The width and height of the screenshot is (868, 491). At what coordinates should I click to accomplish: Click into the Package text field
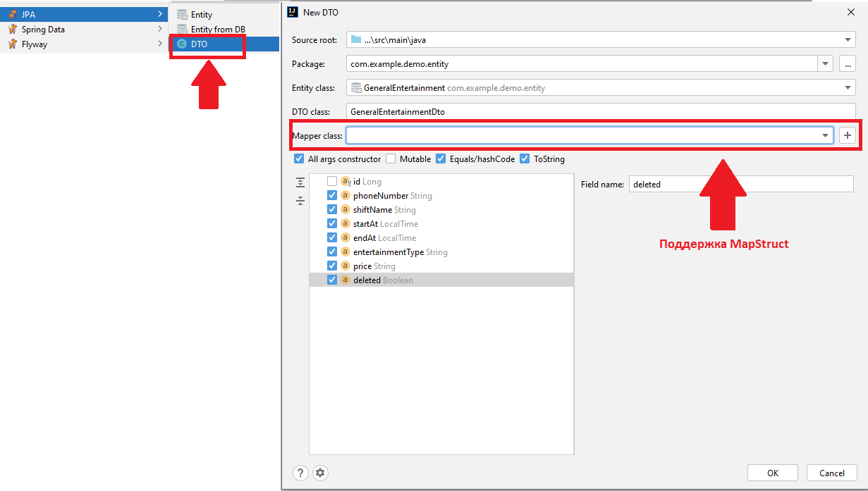(x=582, y=64)
